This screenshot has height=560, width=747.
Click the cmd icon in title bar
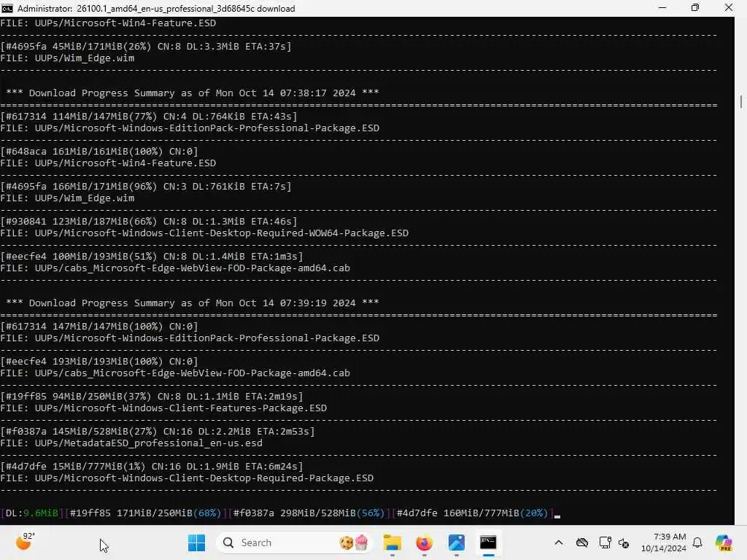[7, 8]
